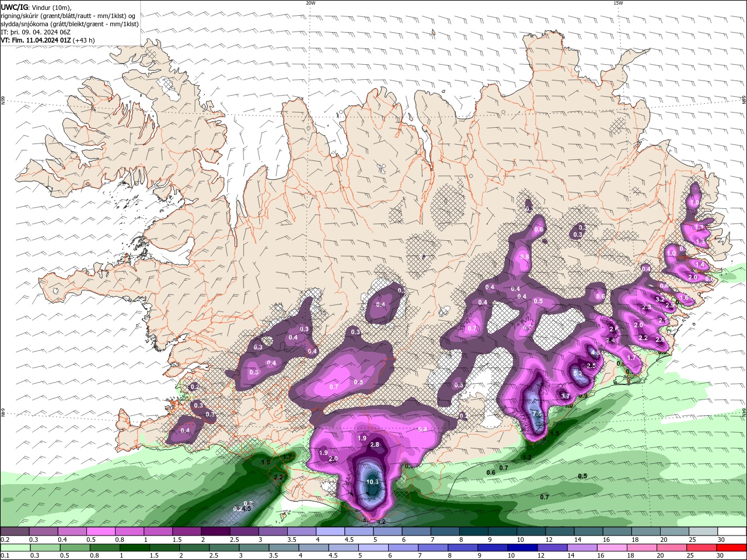Click the 1.6 snow value label
Viewport: 747px width, 560px height.
(684, 297)
